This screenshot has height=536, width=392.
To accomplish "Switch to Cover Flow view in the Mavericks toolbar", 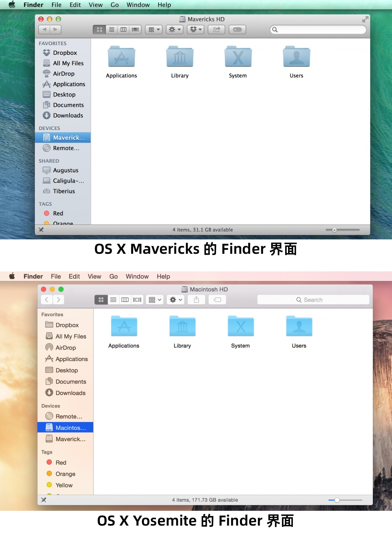I will 135,29.
